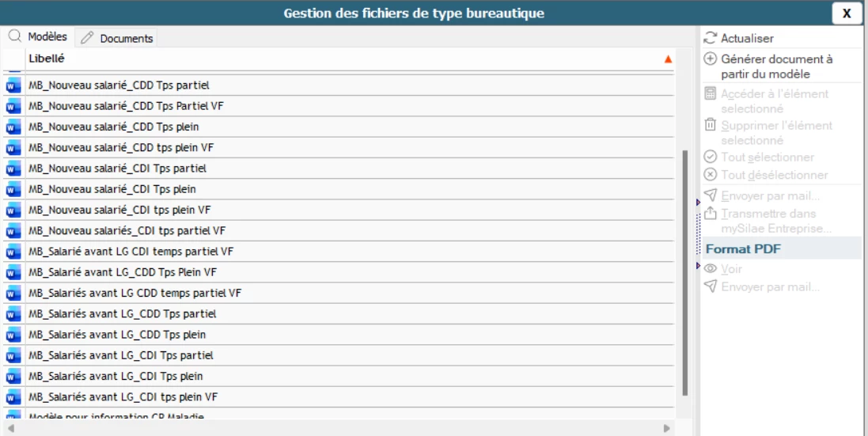This screenshot has width=868, height=436.
Task: Click Word icon for MB_Salariés avant LG_CDI Tps partiel
Action: point(13,356)
